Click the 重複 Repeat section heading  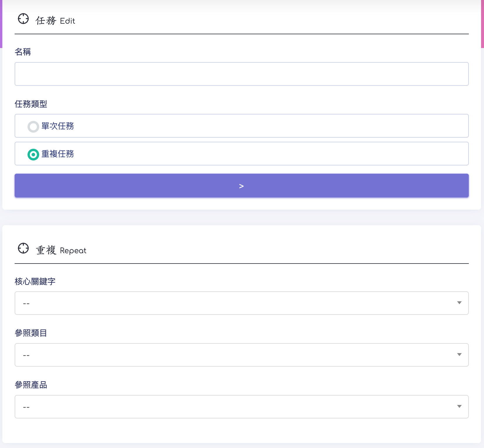[61, 250]
